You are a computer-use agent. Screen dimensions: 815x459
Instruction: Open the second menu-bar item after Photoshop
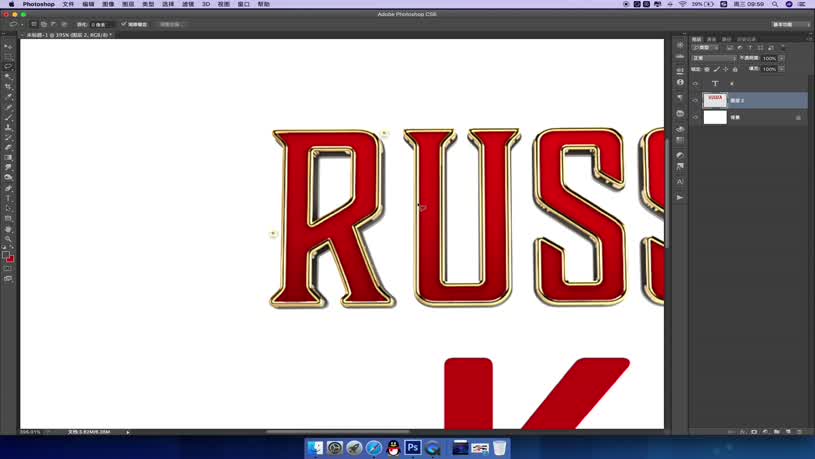click(88, 4)
